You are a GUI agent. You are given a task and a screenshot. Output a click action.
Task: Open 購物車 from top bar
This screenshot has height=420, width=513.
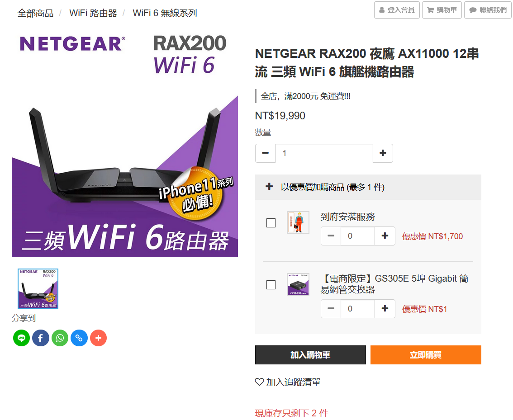pyautogui.click(x=442, y=10)
